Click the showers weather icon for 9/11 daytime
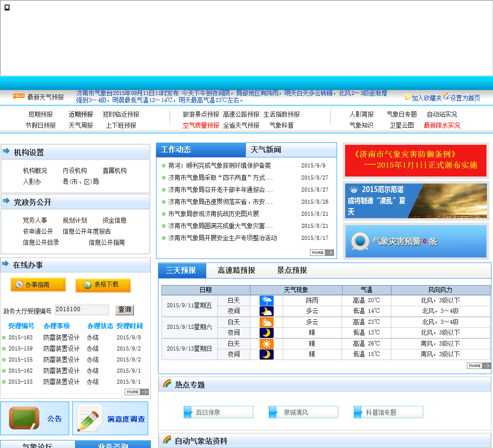 266,301
